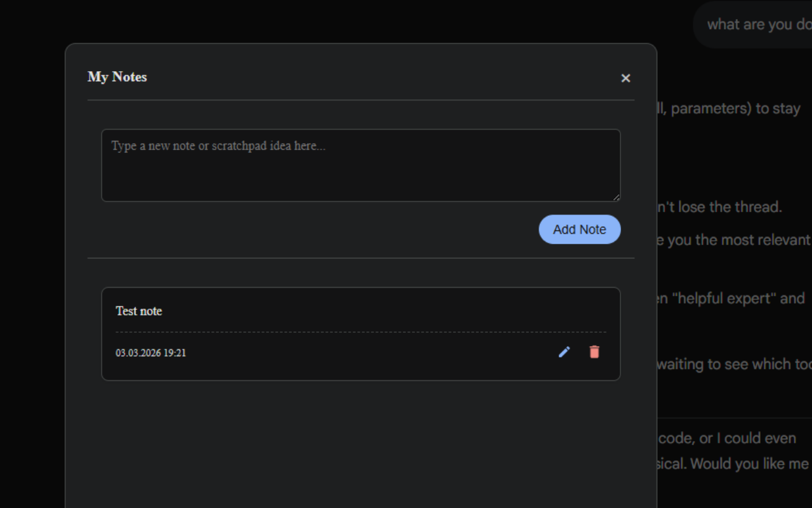Click the "what are you do" chat bubble
812x508 pixels.
(x=752, y=25)
